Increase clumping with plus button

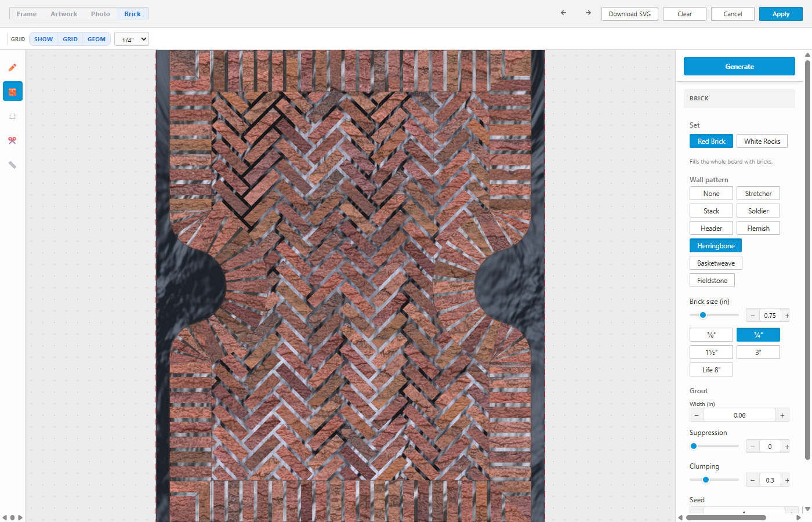[x=786, y=480]
